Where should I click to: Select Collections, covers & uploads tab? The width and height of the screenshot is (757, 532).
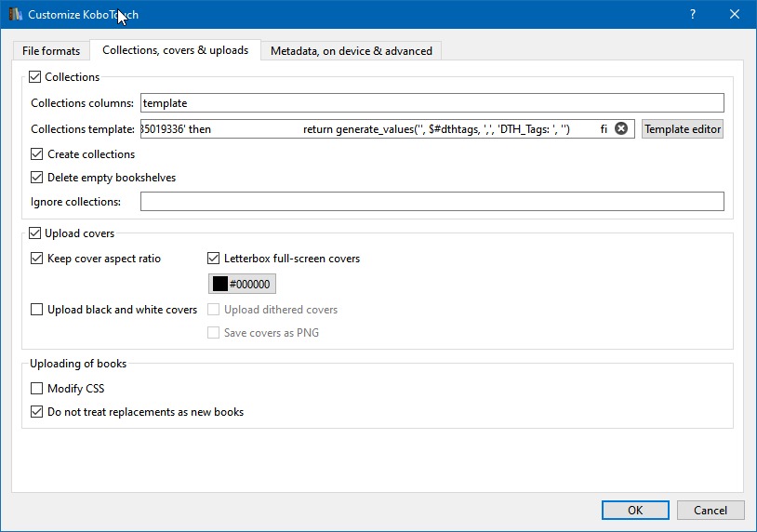click(175, 49)
